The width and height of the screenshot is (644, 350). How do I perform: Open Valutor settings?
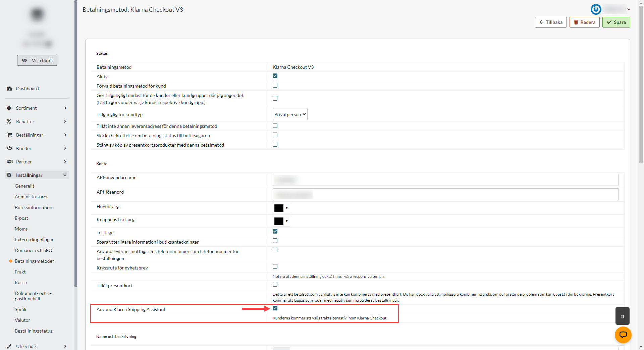[x=22, y=320]
